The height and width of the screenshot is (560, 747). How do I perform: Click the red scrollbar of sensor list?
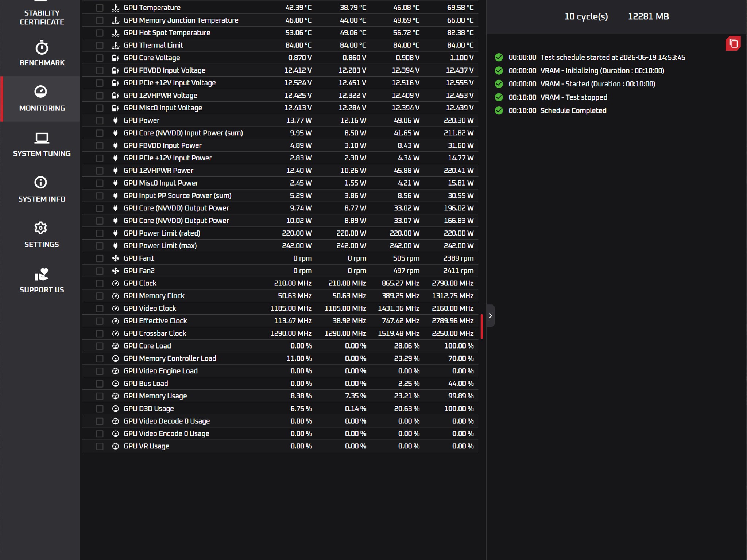[482, 326]
